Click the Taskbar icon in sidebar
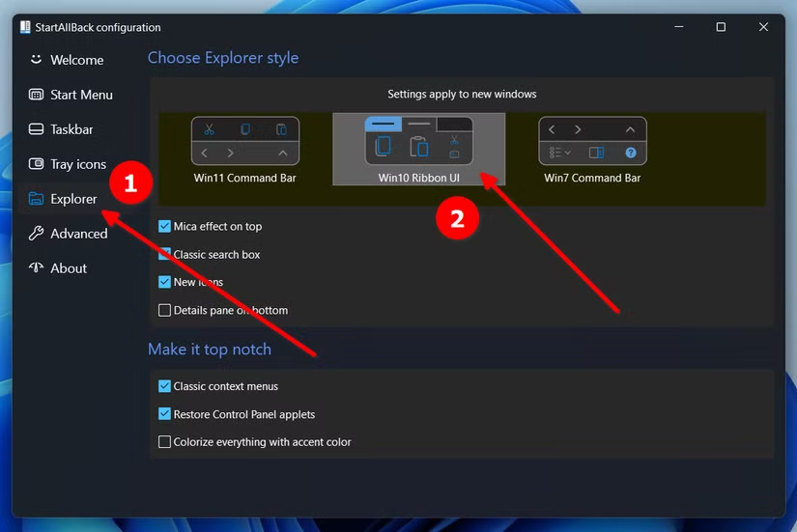Image resolution: width=797 pixels, height=532 pixels. click(36, 129)
